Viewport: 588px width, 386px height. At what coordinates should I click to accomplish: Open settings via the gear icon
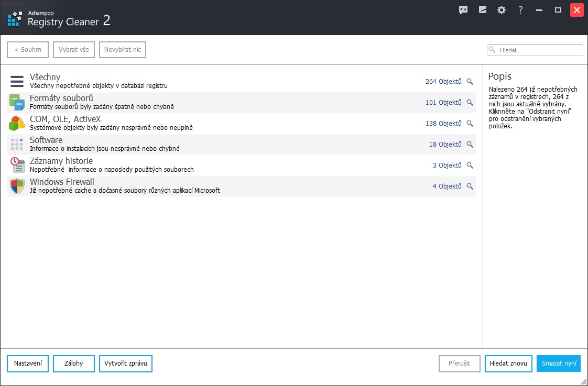pos(502,10)
